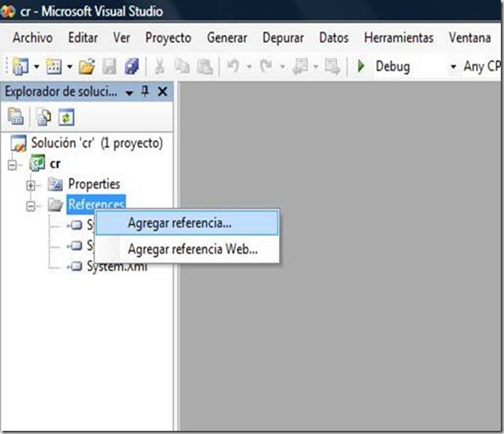Image resolution: width=504 pixels, height=434 pixels.
Task: Open the Add New Item dropdown arrow
Action: pyautogui.click(x=70, y=67)
